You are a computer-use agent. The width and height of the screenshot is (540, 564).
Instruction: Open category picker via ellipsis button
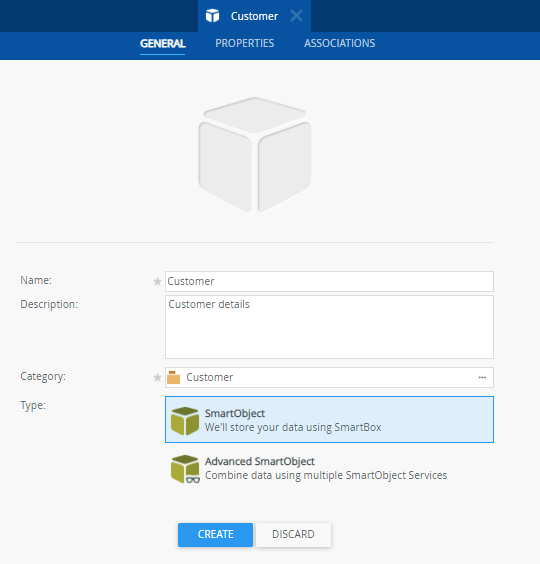[x=482, y=377]
